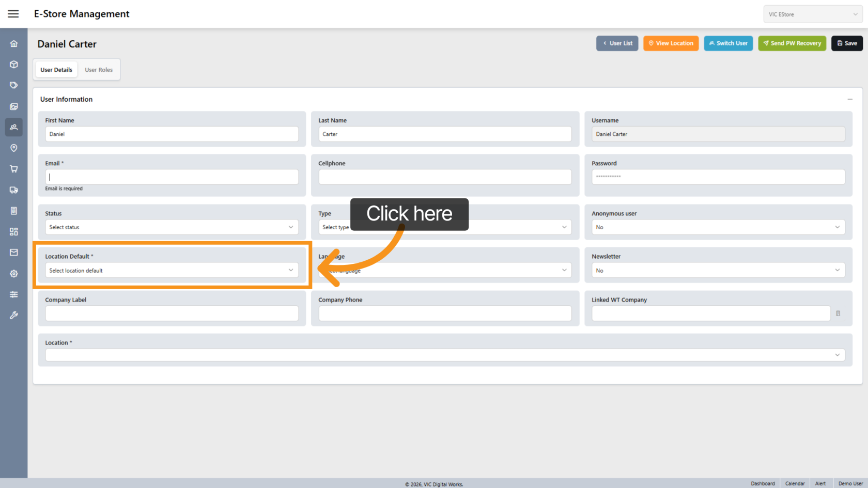This screenshot has width=868, height=488.
Task: Select the User Details tab
Action: [x=56, y=70]
